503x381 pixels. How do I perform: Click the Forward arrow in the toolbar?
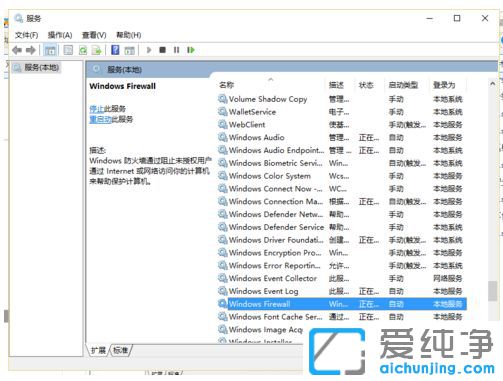pyautogui.click(x=31, y=50)
